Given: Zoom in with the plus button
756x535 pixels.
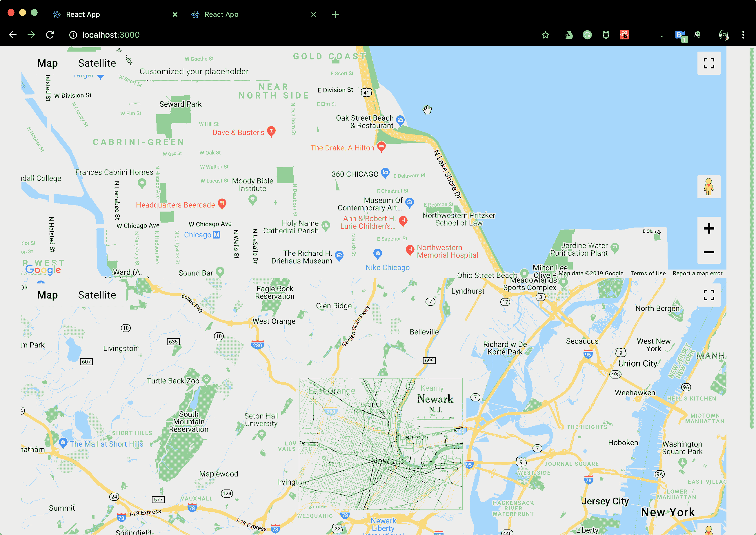Looking at the screenshot, I should (x=708, y=228).
